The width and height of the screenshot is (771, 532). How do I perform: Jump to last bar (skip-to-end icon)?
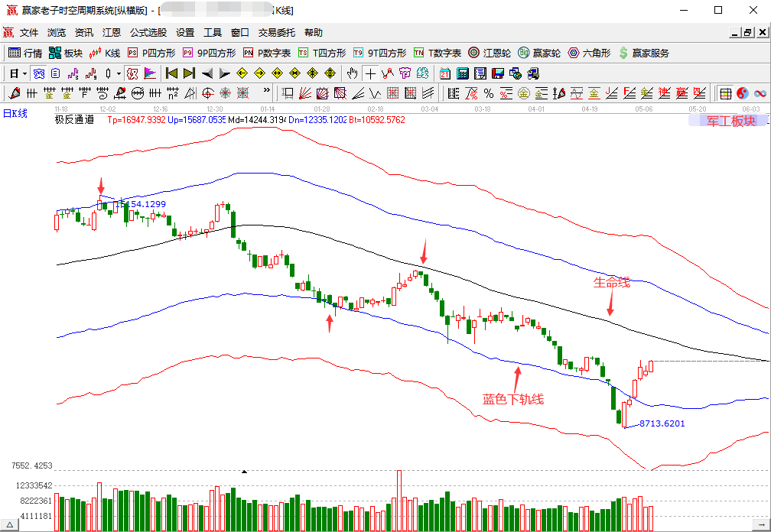click(x=190, y=73)
